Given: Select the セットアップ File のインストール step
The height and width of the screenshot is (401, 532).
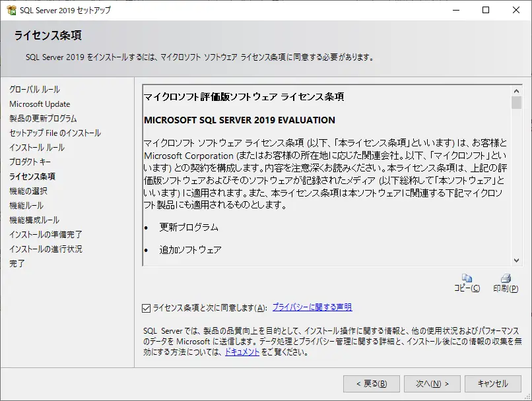Looking at the screenshot, I should coord(55,133).
